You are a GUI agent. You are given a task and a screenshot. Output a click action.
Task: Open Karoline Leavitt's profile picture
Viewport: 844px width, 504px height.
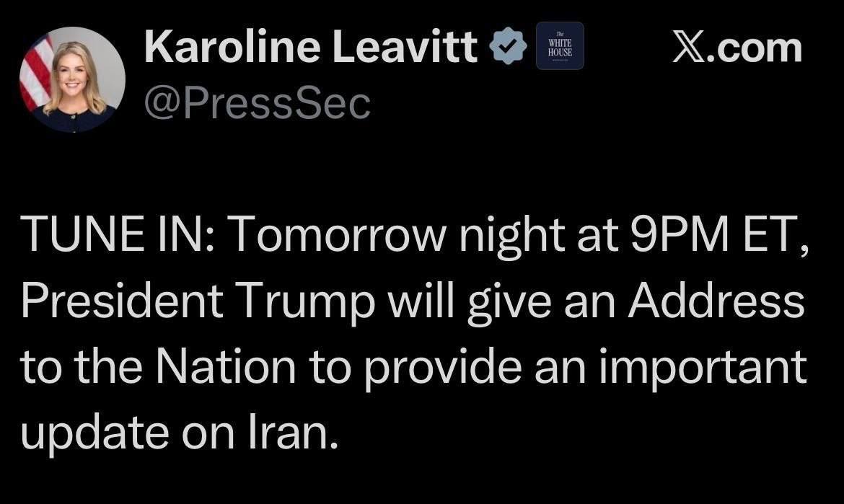click(71, 80)
